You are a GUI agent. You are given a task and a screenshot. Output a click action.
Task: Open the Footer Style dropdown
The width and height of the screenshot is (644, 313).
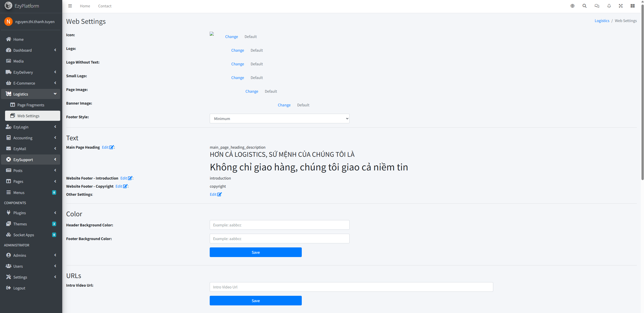pos(280,119)
